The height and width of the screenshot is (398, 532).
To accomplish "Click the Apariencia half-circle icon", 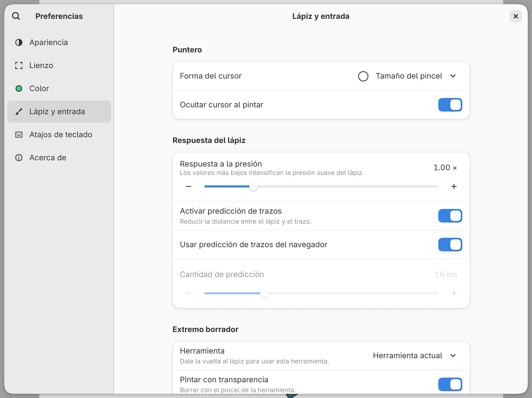I will click(19, 42).
